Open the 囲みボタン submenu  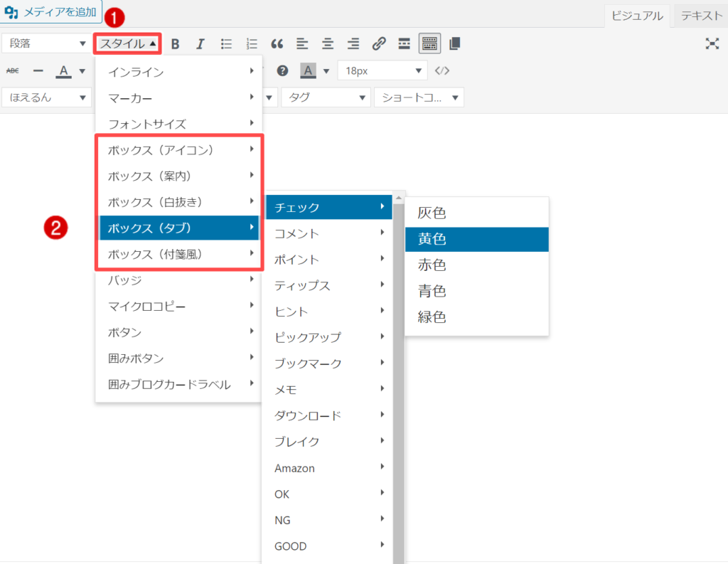[x=178, y=358]
